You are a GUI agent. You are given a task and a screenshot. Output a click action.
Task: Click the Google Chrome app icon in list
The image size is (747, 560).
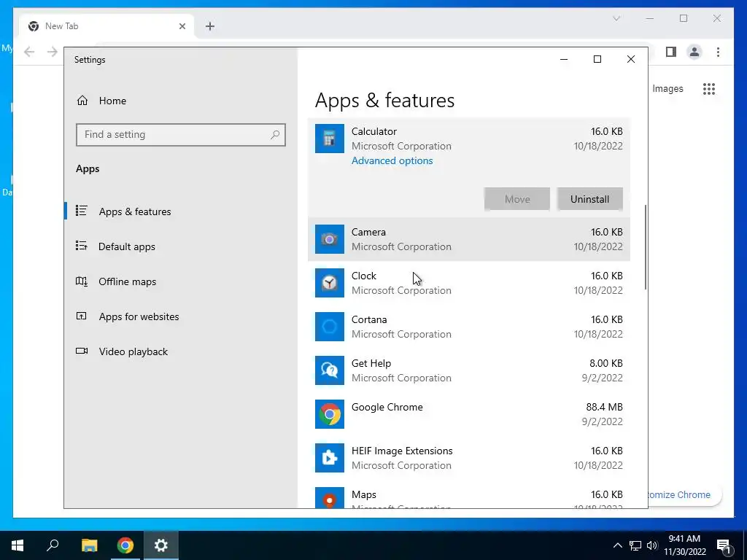coord(329,414)
